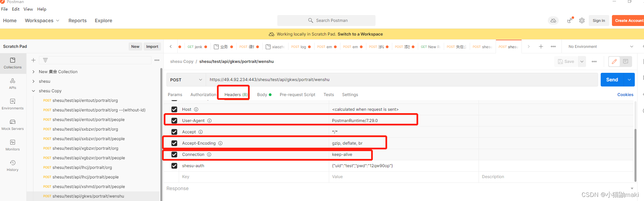Show info for Accept header
The height and width of the screenshot is (201, 644).
coord(201,132)
